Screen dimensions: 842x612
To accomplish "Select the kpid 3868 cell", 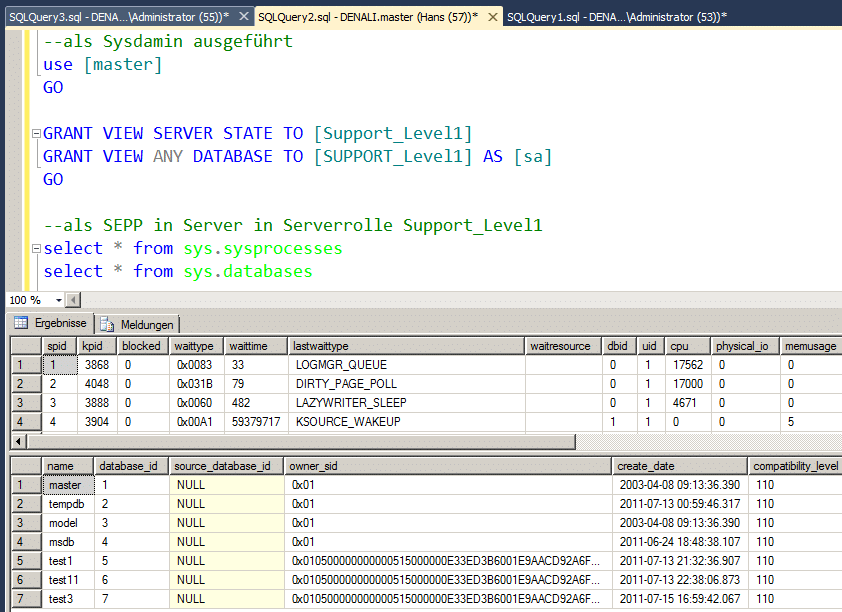I will [x=98, y=365].
